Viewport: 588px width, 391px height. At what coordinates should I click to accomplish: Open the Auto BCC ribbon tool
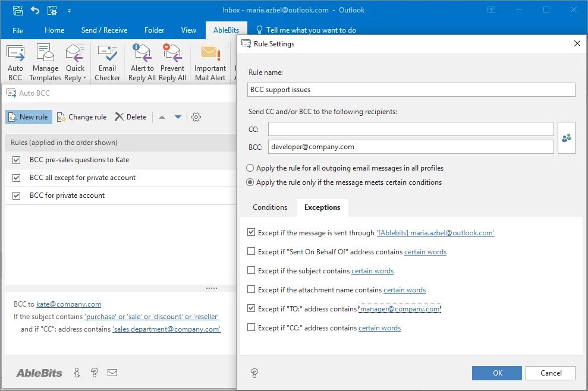click(15, 62)
